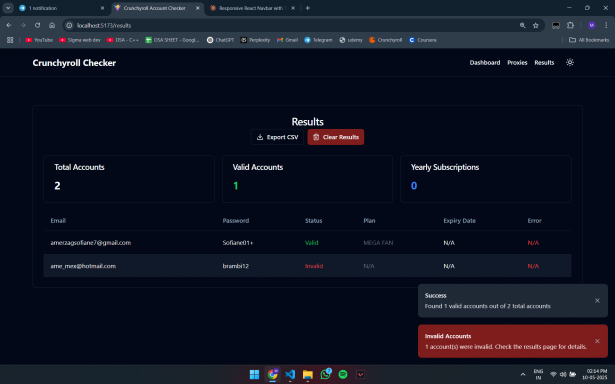Screen dimensions: 615x384
Task: Click the Total Accounts card
Action: (x=129, y=179)
